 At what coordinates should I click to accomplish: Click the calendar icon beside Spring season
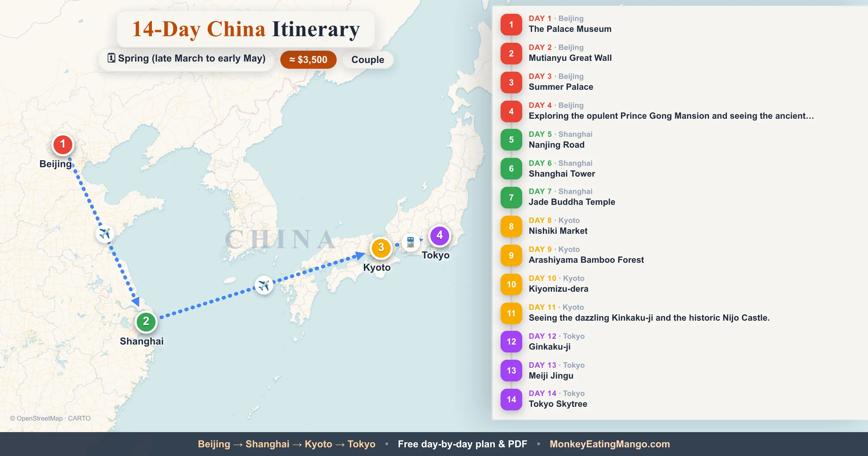111,58
